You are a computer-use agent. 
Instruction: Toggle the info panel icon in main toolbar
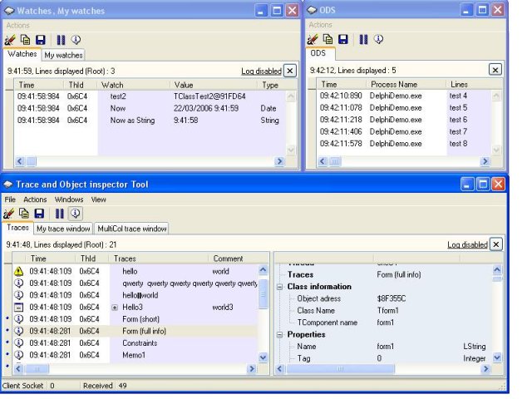(76, 214)
